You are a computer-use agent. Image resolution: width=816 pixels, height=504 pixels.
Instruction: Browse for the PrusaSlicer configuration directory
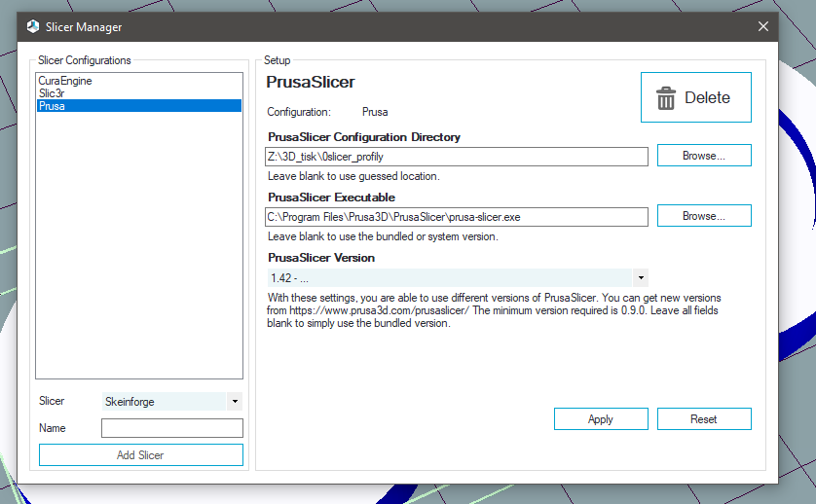[x=703, y=156]
